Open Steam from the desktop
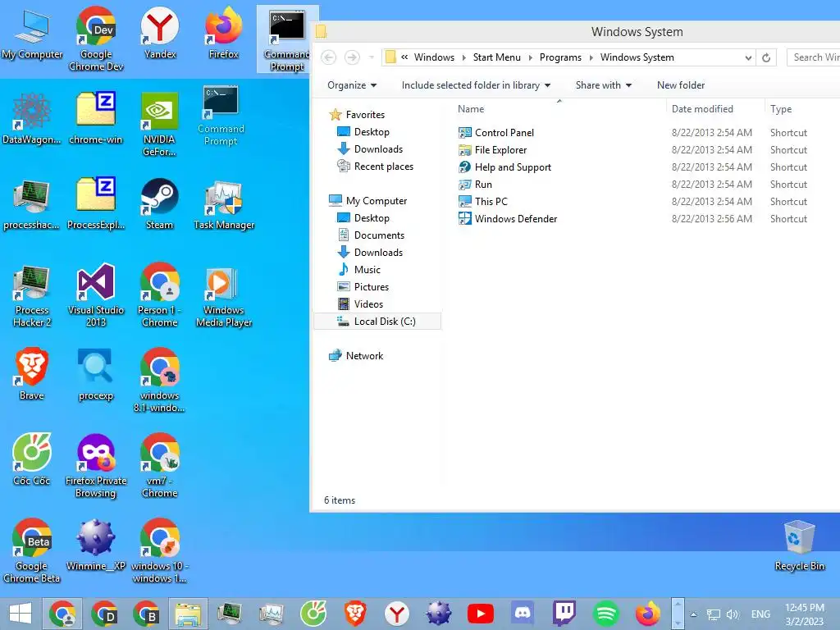 click(x=160, y=203)
